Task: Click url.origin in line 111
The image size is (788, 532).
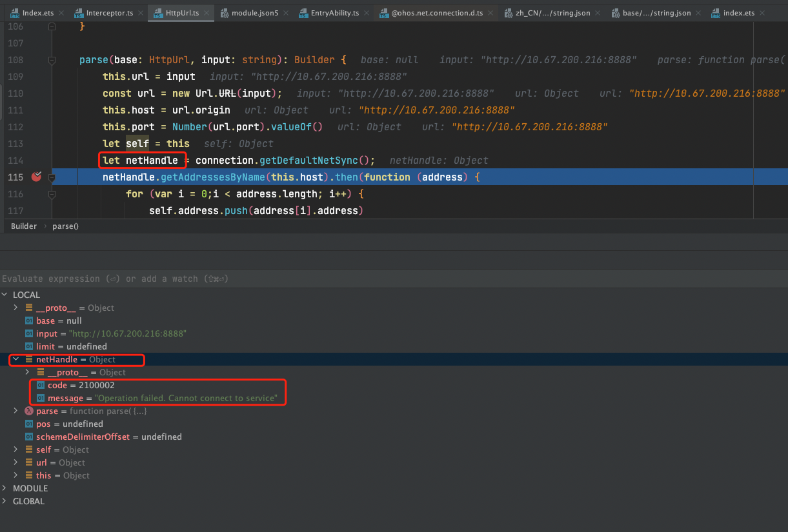Action: tap(201, 110)
